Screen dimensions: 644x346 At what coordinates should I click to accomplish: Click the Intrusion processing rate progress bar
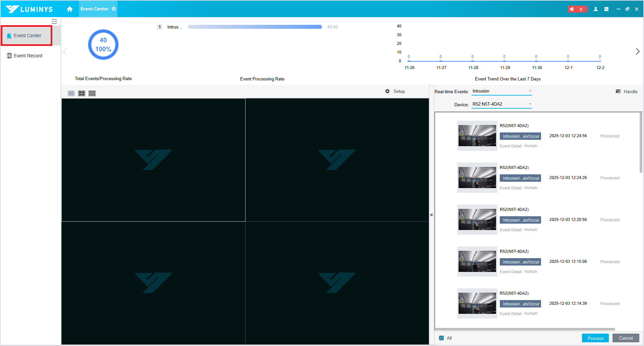tap(255, 27)
